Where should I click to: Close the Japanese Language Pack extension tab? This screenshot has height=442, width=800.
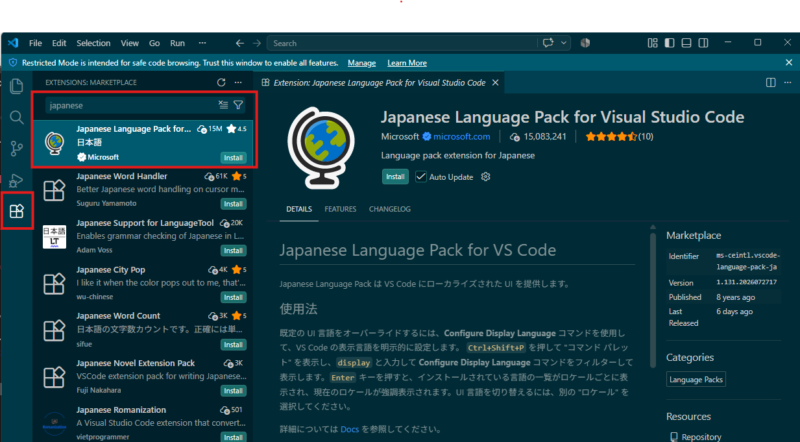495,83
